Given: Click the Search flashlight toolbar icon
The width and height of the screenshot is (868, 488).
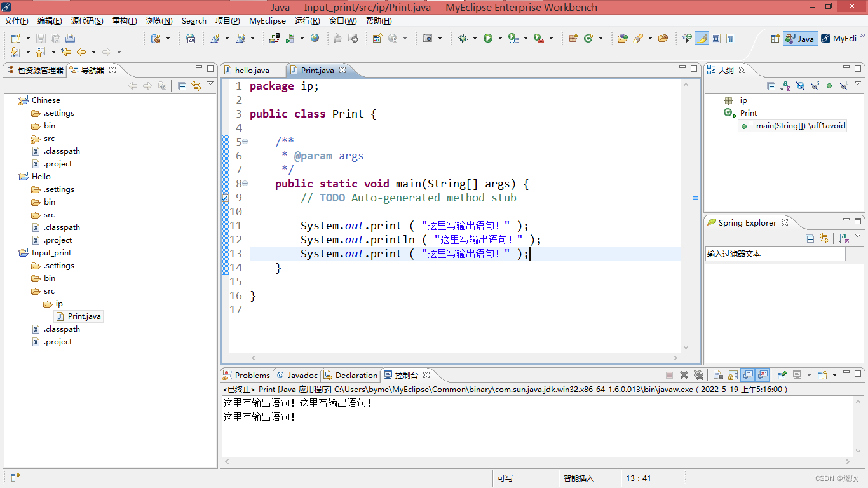Looking at the screenshot, I should [x=638, y=38].
